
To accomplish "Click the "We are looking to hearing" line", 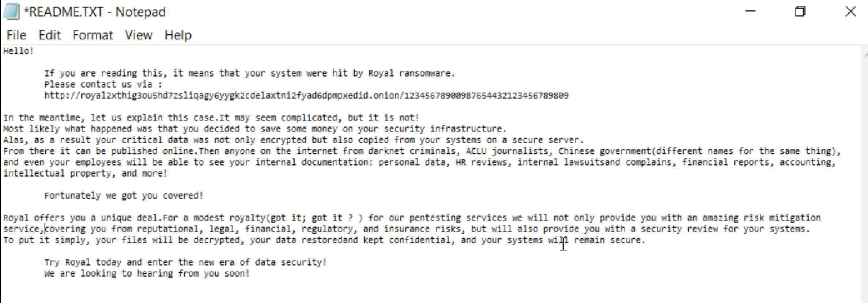I will tap(147, 274).
